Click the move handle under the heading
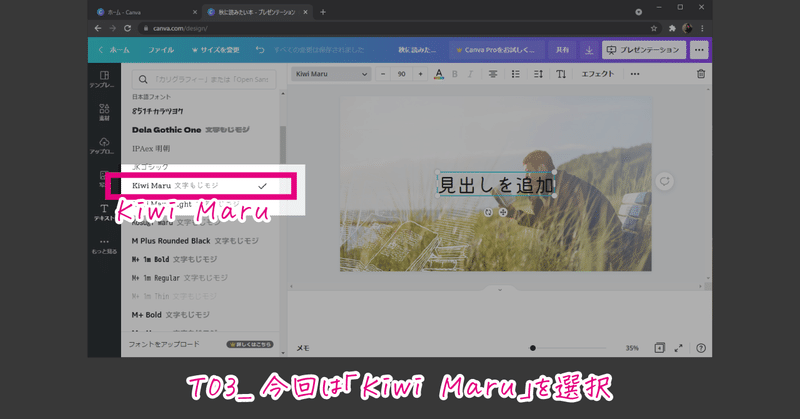 [x=503, y=212]
